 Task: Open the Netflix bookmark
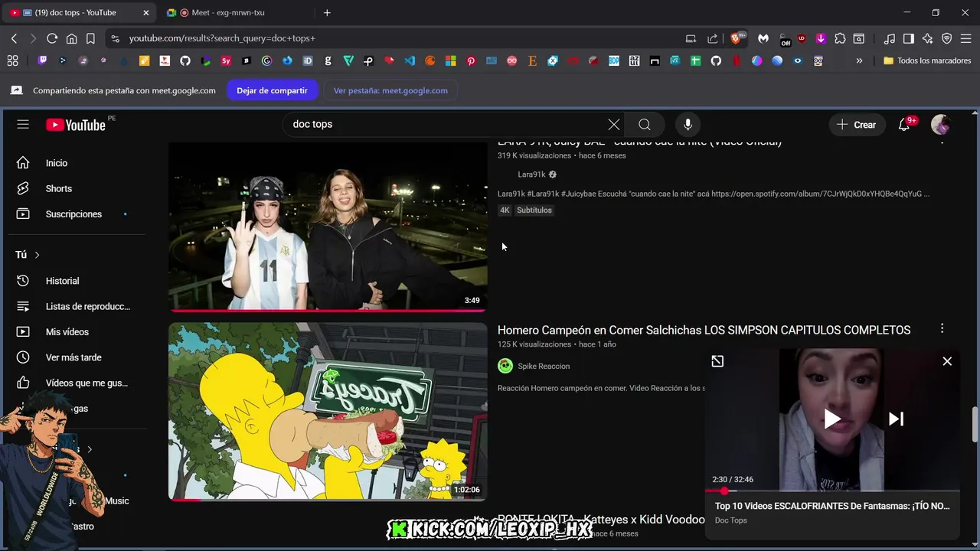click(x=737, y=60)
